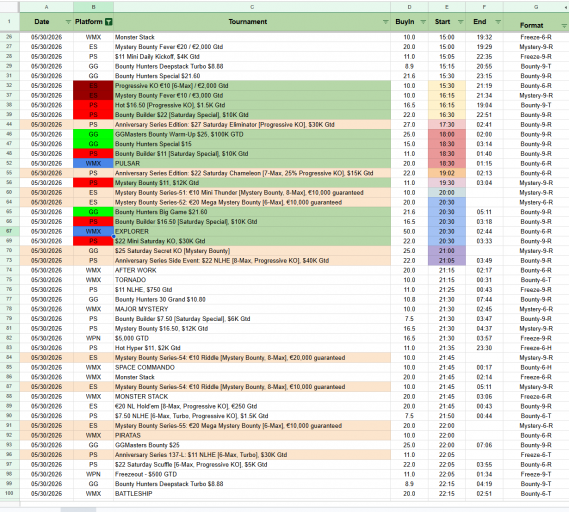Screen dimensions: 569x512
Task: Click the 17:30 start time cell
Action: [x=447, y=124]
